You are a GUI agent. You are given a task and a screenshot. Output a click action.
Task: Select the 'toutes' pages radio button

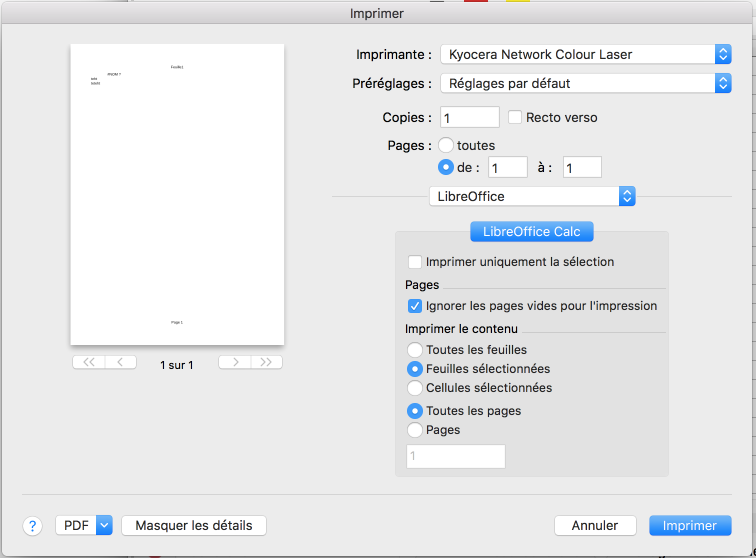pos(446,145)
